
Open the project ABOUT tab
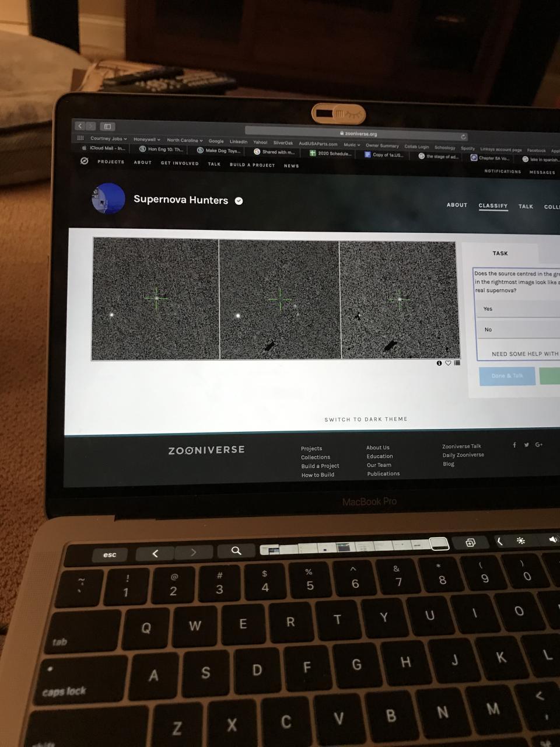point(457,205)
